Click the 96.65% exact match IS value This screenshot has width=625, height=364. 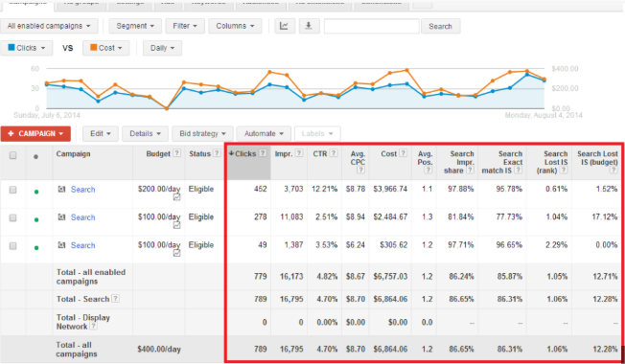coord(509,245)
